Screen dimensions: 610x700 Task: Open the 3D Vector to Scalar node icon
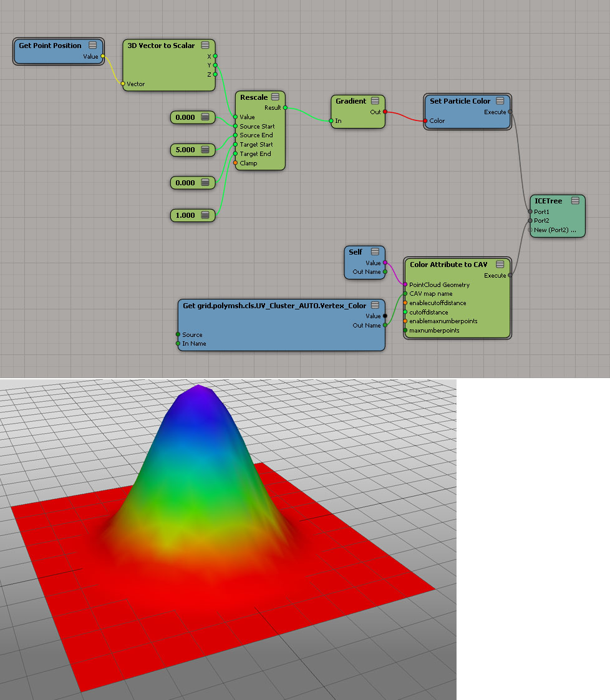tap(205, 46)
